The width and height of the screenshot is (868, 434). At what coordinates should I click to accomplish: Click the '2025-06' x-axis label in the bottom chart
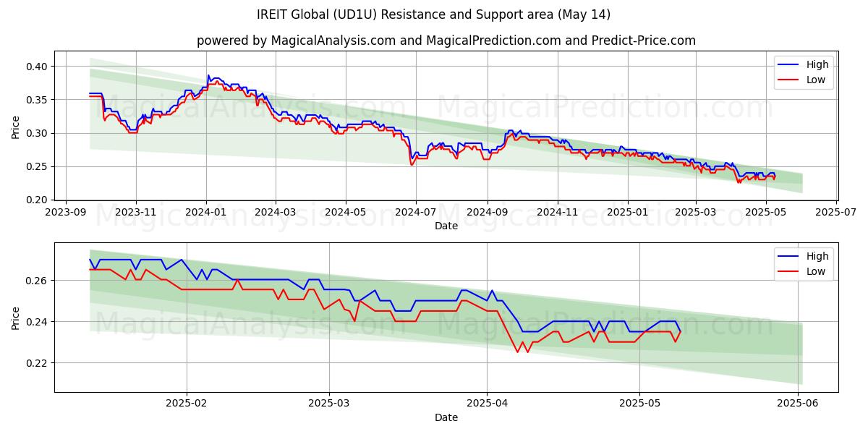[x=798, y=404]
